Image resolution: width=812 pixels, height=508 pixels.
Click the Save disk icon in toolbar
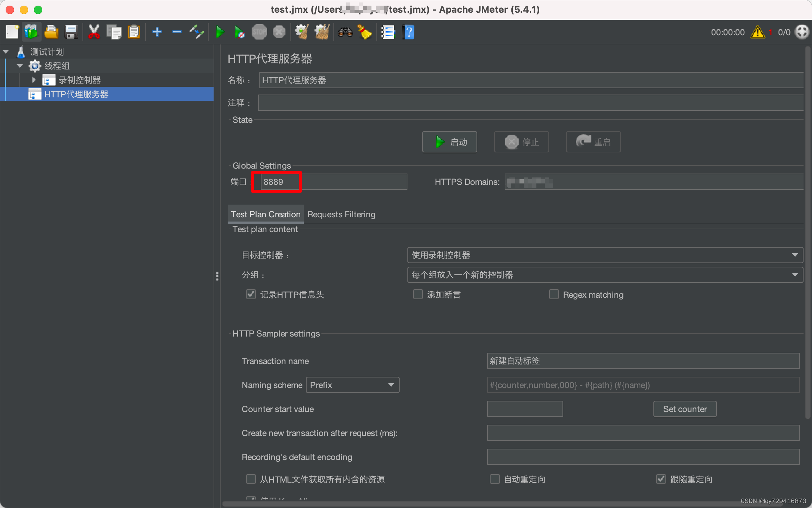[x=72, y=32]
